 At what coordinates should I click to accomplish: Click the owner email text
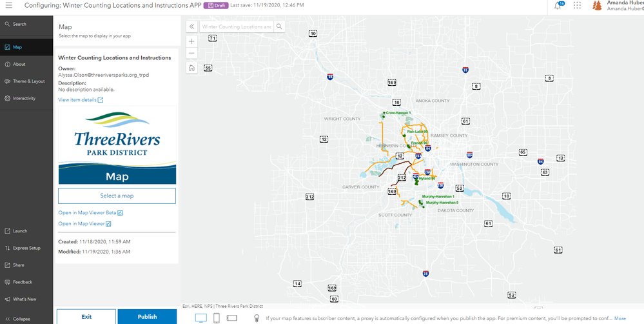click(x=104, y=76)
